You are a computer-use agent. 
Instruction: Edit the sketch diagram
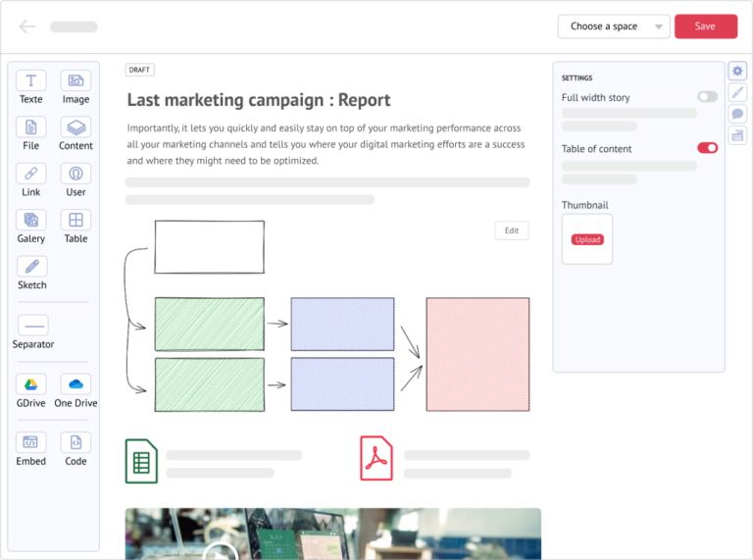512,230
